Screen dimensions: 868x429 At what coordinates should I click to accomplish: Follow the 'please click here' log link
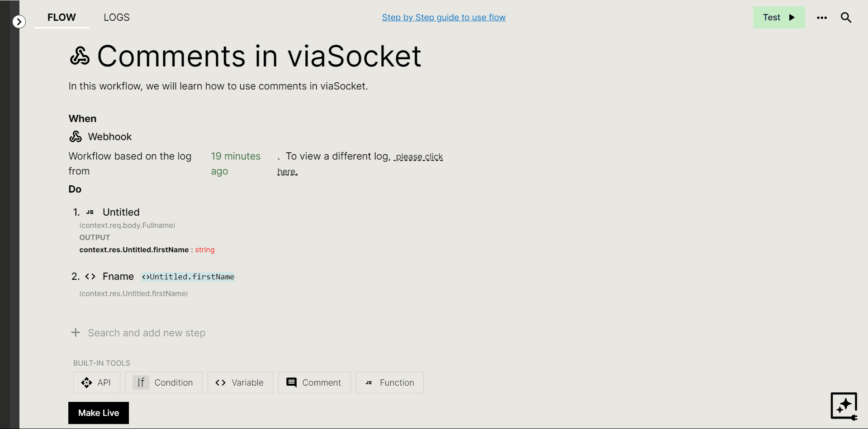point(360,164)
